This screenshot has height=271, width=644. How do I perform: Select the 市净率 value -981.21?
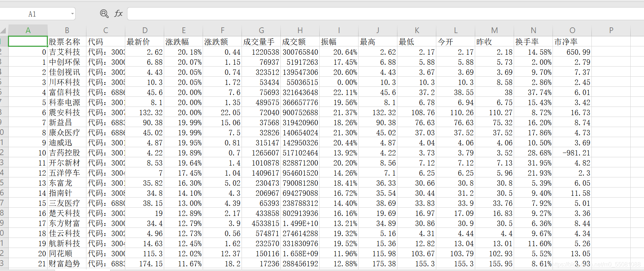pyautogui.click(x=572, y=153)
